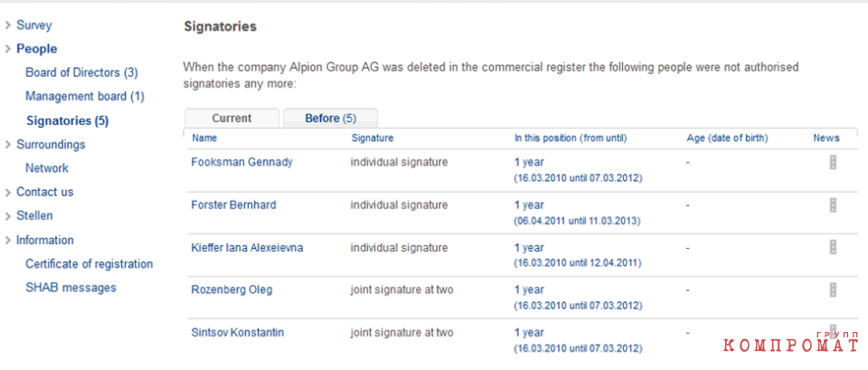Click news icon in Forster Bernhard row
Screen dimensions: 868x370
pyautogui.click(x=833, y=205)
